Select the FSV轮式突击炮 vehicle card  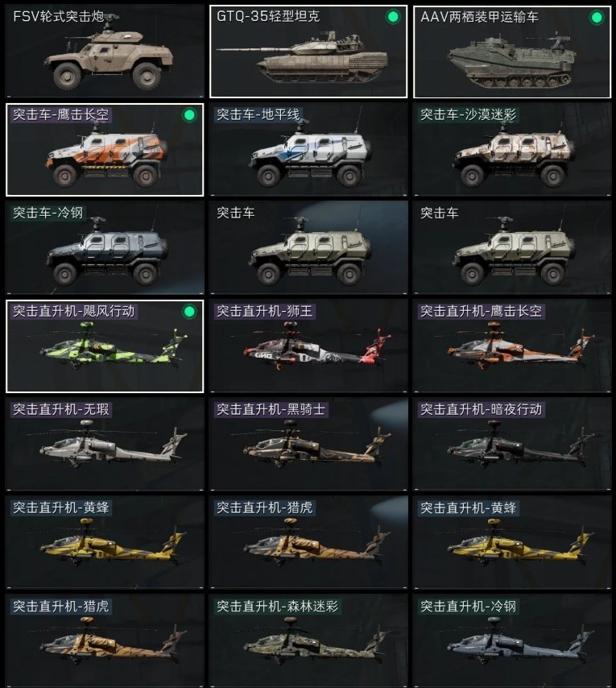105,52
